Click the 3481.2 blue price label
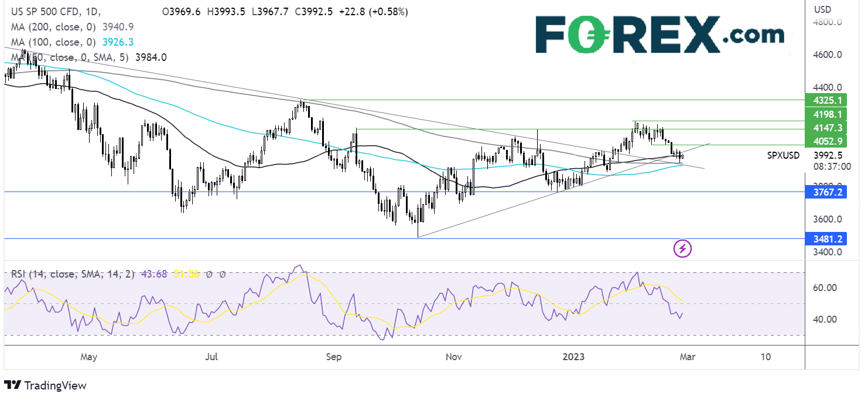The height and width of the screenshot is (400, 868). click(x=826, y=239)
